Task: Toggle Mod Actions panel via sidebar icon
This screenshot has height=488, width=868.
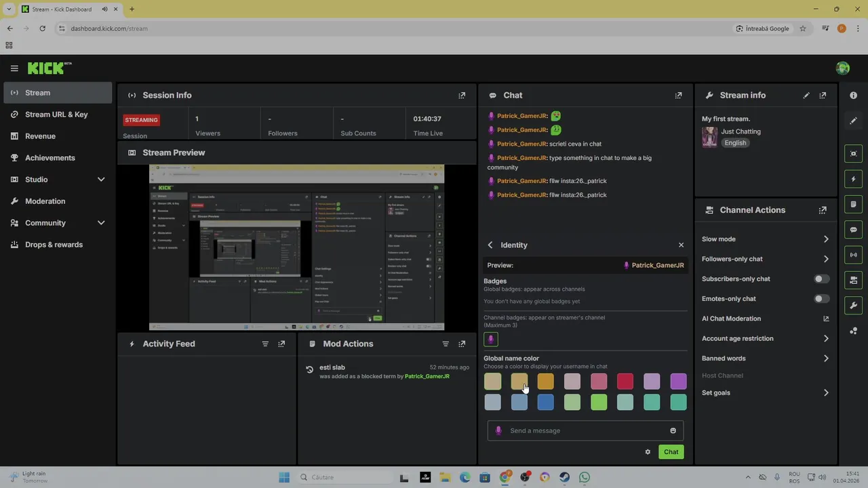Action: click(853, 204)
